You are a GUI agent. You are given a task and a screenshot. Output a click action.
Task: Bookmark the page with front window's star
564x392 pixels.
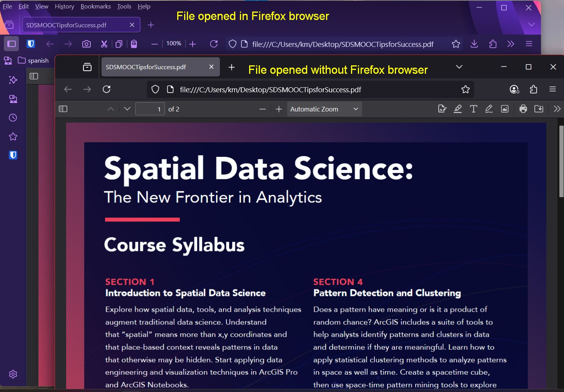tap(465, 90)
